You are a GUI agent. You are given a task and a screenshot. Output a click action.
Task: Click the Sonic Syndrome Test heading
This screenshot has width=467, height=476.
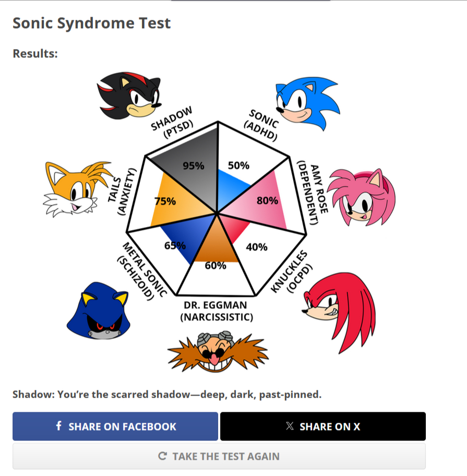coord(91,23)
